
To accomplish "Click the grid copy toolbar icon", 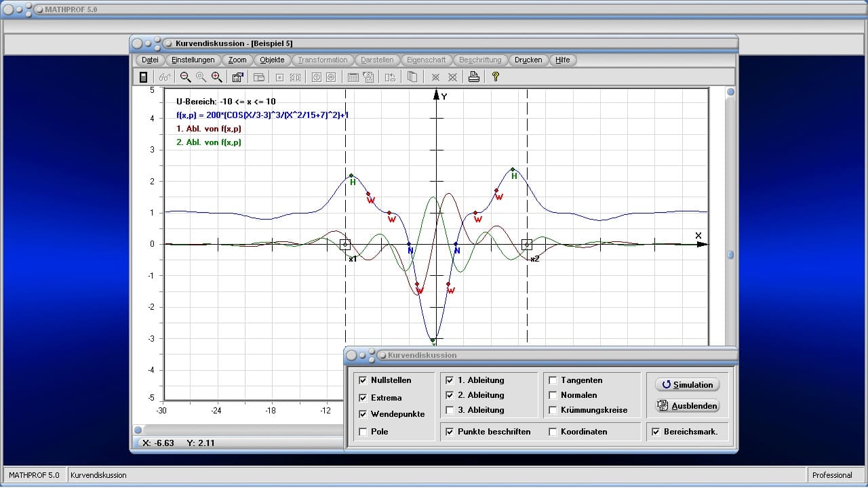I will click(x=368, y=77).
